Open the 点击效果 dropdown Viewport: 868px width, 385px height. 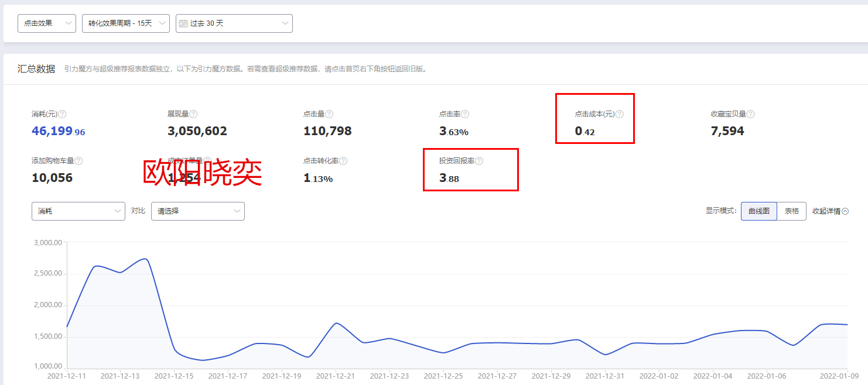tap(47, 23)
